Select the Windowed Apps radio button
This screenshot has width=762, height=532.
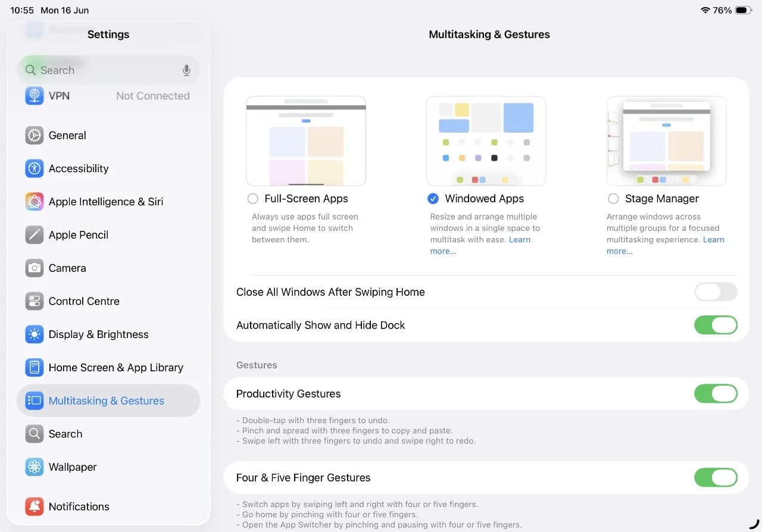coord(433,199)
